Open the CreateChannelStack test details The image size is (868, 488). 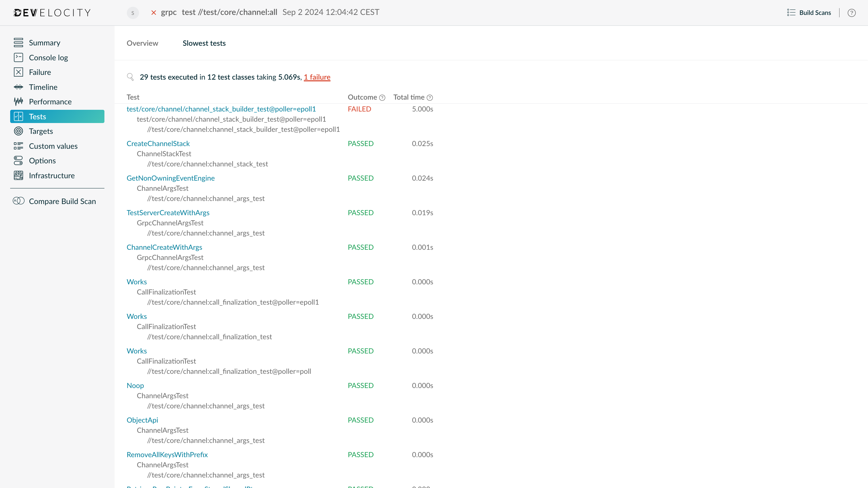(x=158, y=143)
